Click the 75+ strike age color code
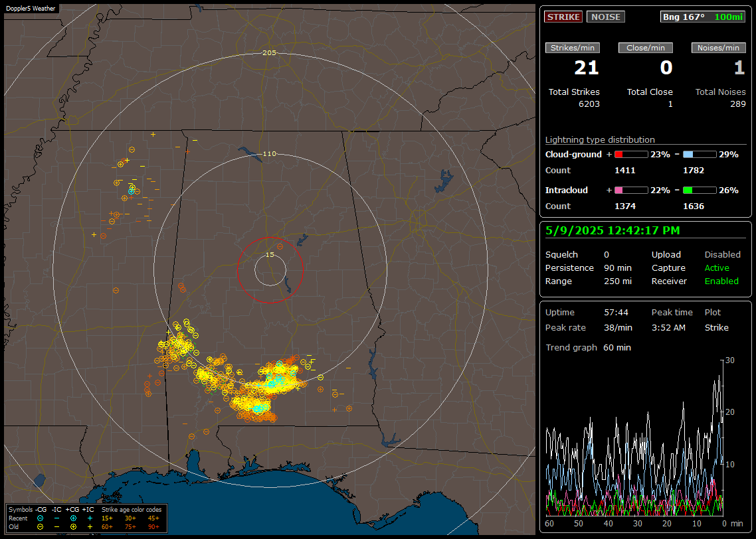This screenshot has height=539, width=756. click(130, 527)
